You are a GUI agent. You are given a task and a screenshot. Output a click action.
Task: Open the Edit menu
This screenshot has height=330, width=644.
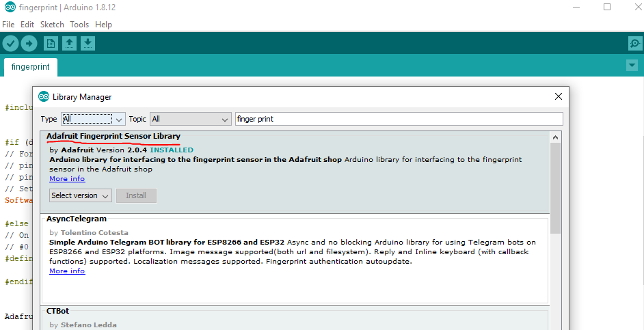pyautogui.click(x=27, y=25)
